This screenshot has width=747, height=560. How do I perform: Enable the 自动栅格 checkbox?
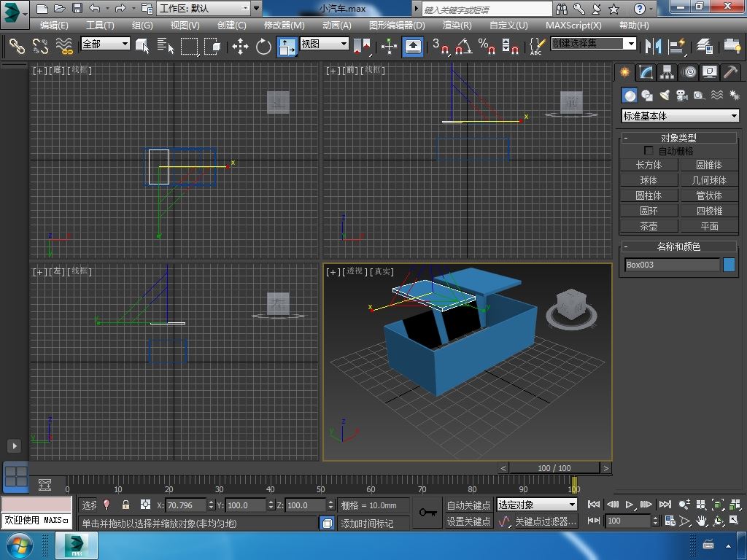pyautogui.click(x=649, y=150)
